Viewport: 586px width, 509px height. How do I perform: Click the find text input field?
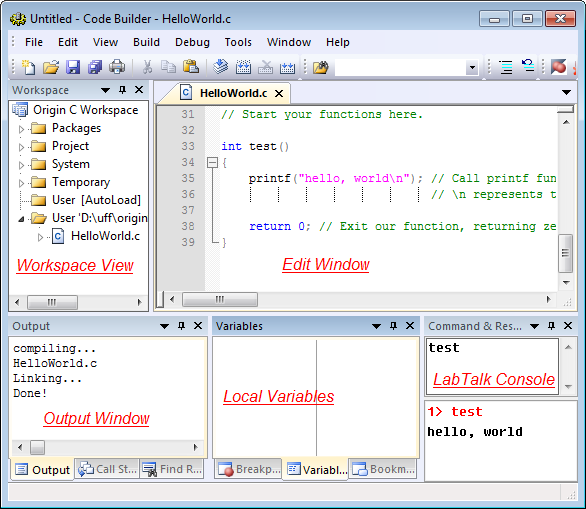point(401,68)
